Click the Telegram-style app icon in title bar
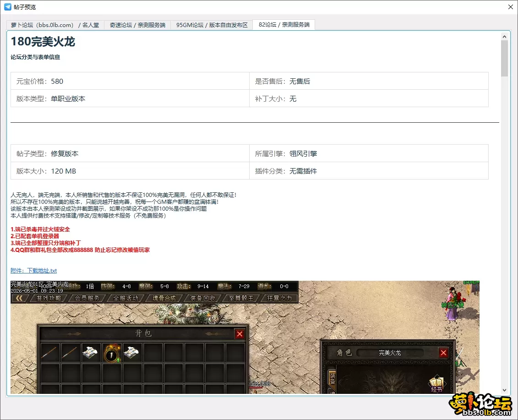The width and height of the screenshot is (518, 420). click(x=8, y=7)
